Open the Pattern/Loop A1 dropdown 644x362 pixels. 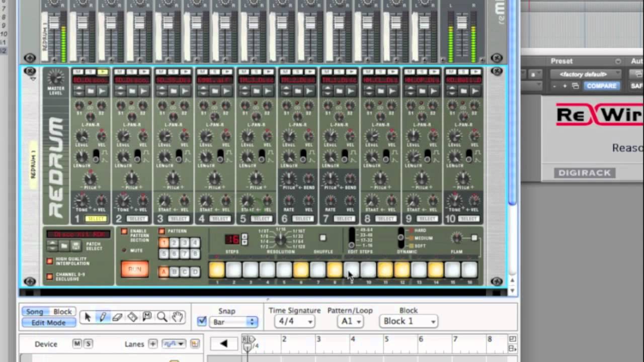[x=350, y=321]
